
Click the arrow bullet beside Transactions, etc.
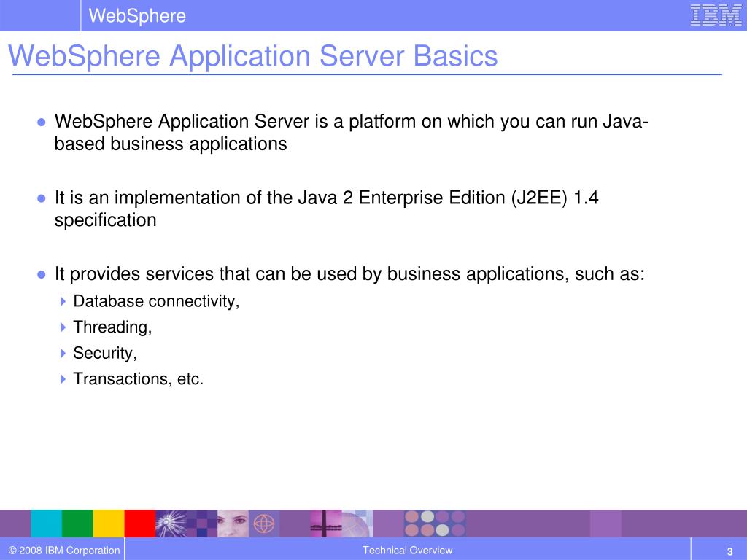(63, 379)
